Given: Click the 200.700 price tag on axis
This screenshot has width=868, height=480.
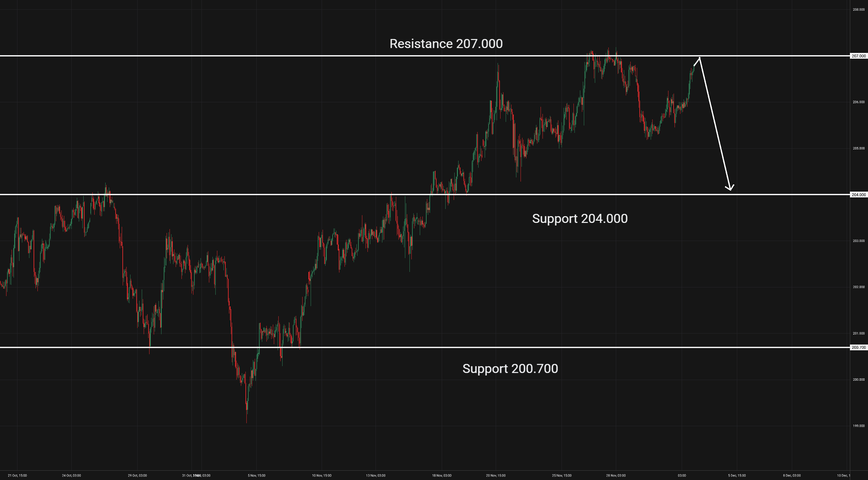Looking at the screenshot, I should click(858, 347).
